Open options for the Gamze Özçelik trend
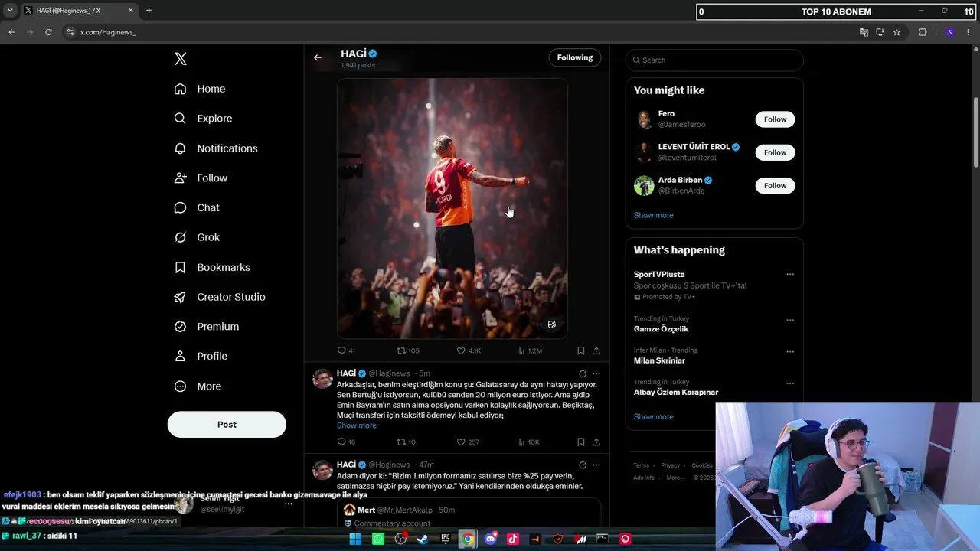The width and height of the screenshot is (980, 551). coord(790,320)
